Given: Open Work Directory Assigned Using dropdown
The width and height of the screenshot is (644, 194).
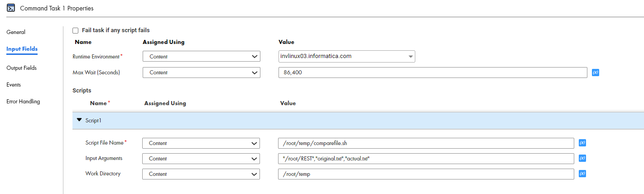Looking at the screenshot, I should click(202, 174).
